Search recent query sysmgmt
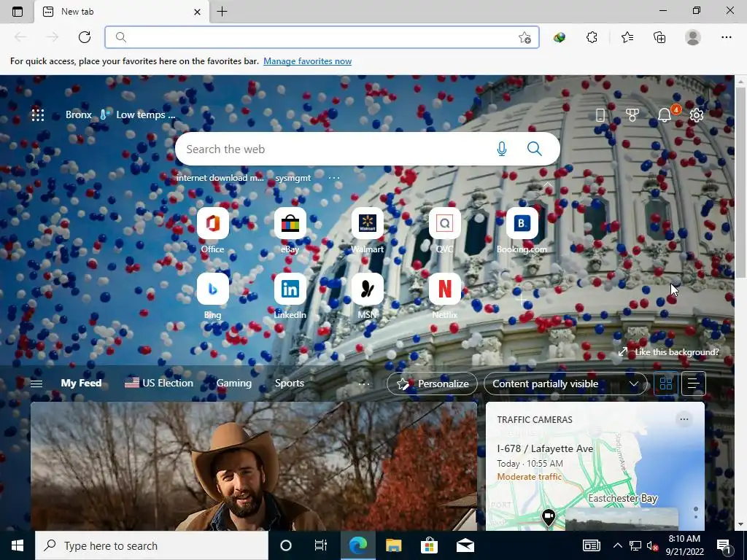This screenshot has width=747, height=560. (293, 178)
